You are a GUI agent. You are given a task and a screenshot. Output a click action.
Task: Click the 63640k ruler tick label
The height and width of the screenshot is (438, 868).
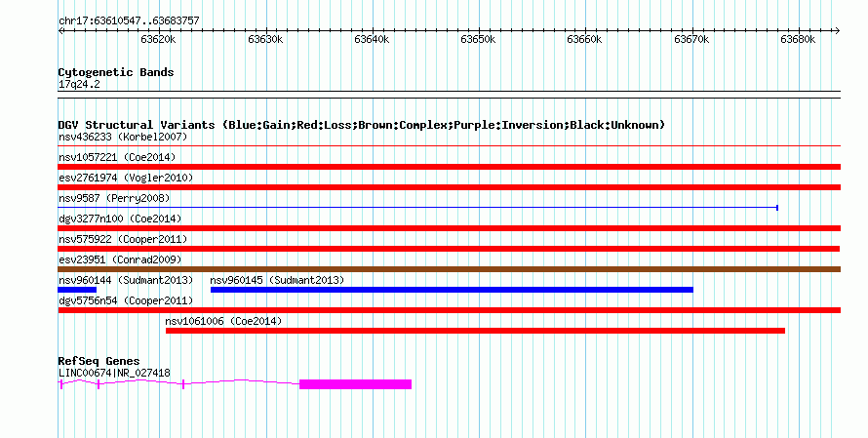pyautogui.click(x=372, y=39)
